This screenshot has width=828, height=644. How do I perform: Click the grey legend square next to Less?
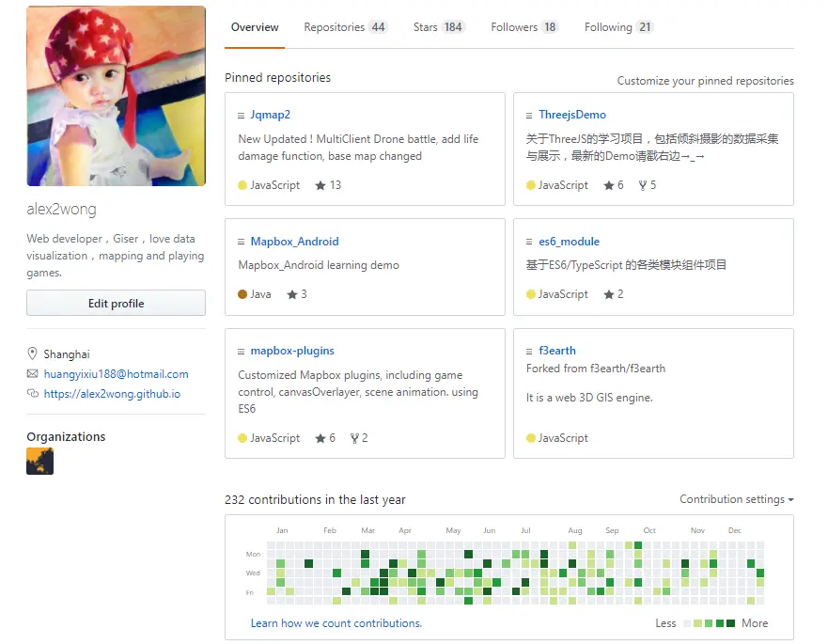[687, 623]
